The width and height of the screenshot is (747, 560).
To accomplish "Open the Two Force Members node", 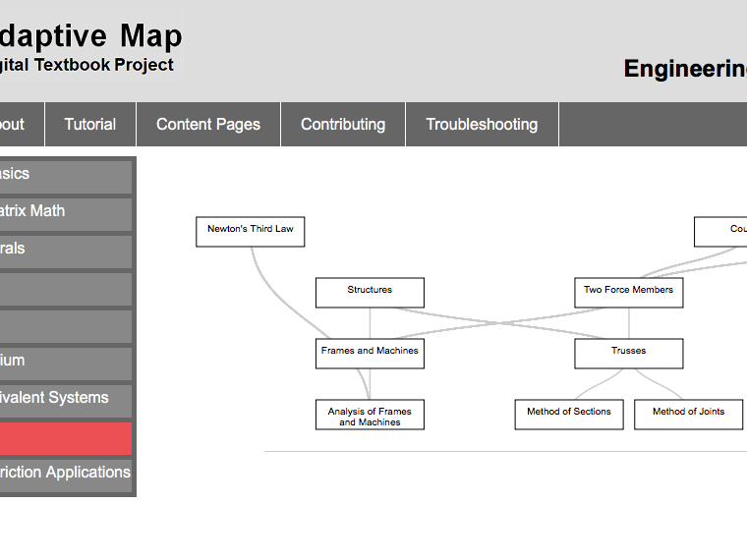I will (629, 293).
